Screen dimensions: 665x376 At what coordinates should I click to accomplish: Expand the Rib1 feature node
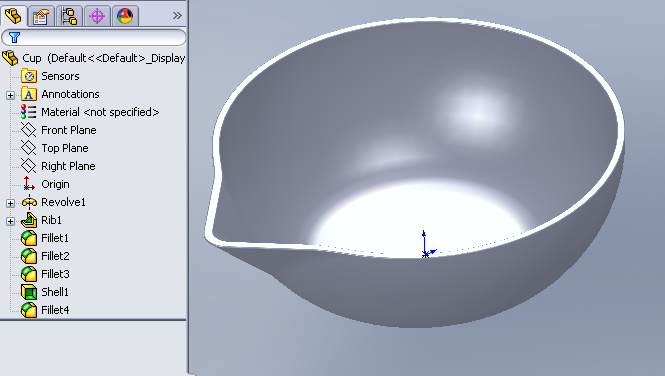click(x=10, y=221)
